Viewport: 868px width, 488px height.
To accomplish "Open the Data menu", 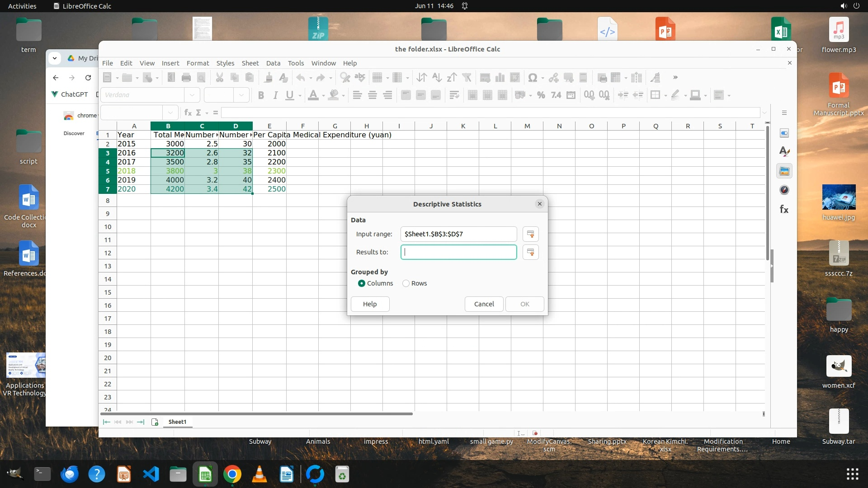I will click(x=273, y=63).
